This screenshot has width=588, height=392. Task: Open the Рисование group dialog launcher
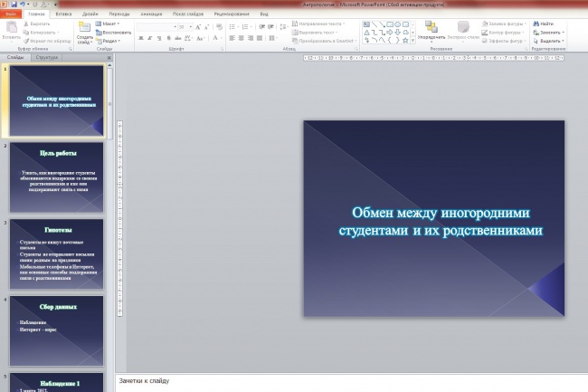coord(526,49)
